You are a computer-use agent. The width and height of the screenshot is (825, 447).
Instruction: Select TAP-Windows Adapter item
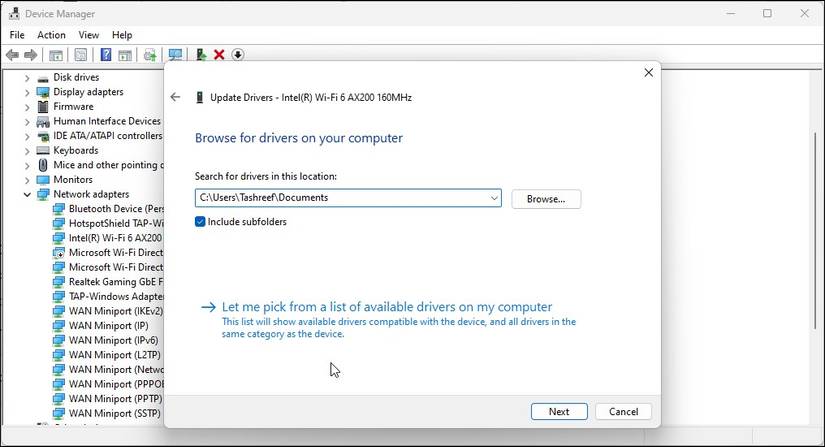coord(116,297)
